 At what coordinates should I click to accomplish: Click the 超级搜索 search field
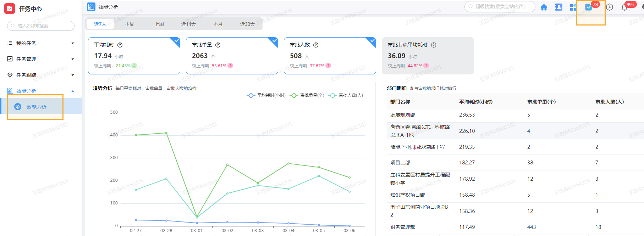pyautogui.click(x=500, y=7)
